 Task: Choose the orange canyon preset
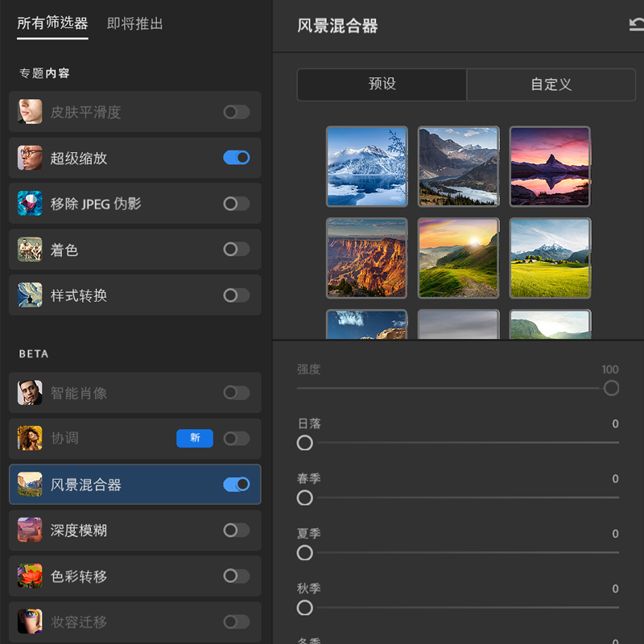[x=367, y=258]
